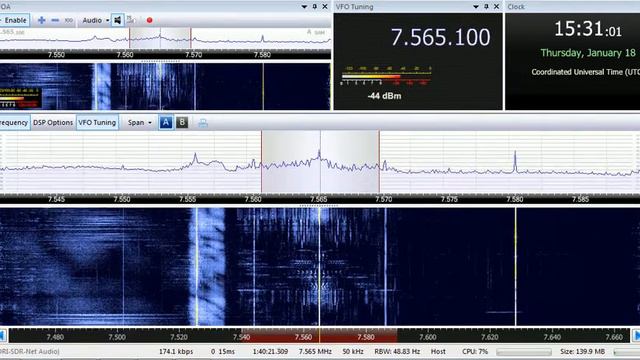The image size is (640, 360).
Task: Click the 50 kHz status entry
Action: point(352,351)
